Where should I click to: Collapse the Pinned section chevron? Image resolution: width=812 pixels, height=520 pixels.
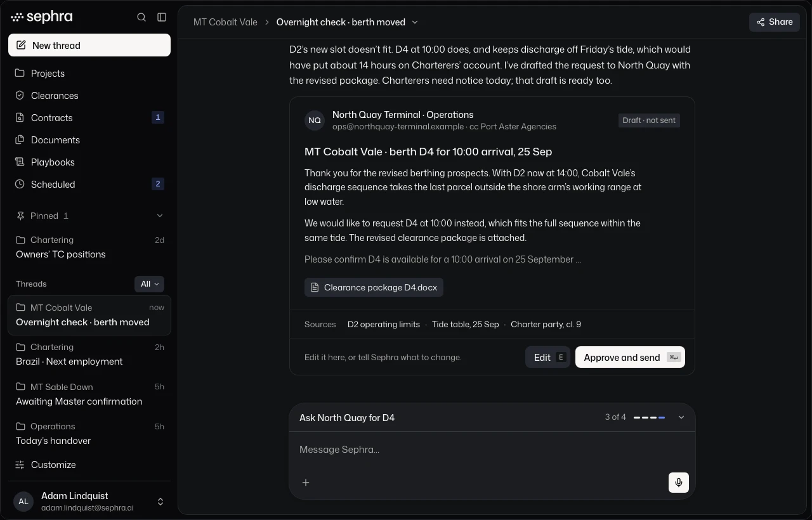click(160, 216)
